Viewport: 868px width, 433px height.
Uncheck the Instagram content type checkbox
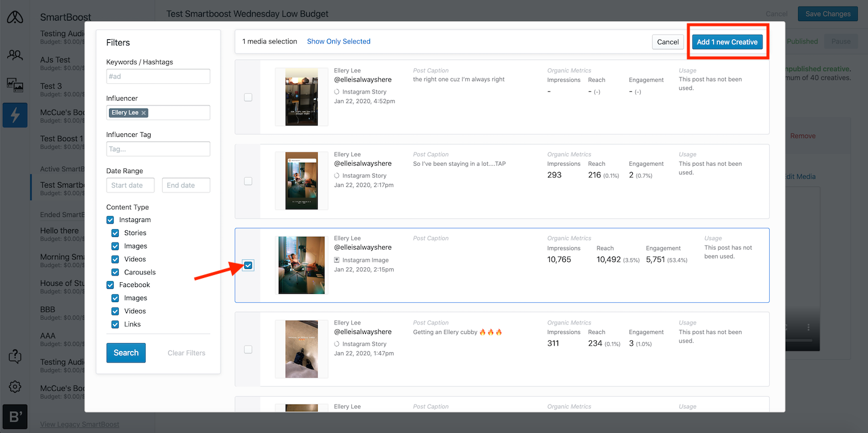(x=110, y=220)
